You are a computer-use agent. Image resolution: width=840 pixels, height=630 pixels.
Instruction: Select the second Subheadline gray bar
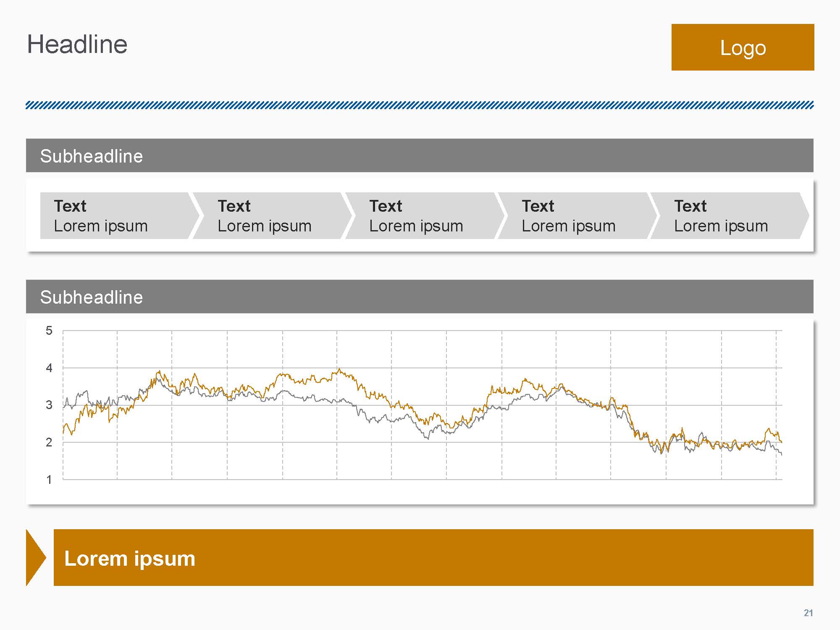coord(419,297)
